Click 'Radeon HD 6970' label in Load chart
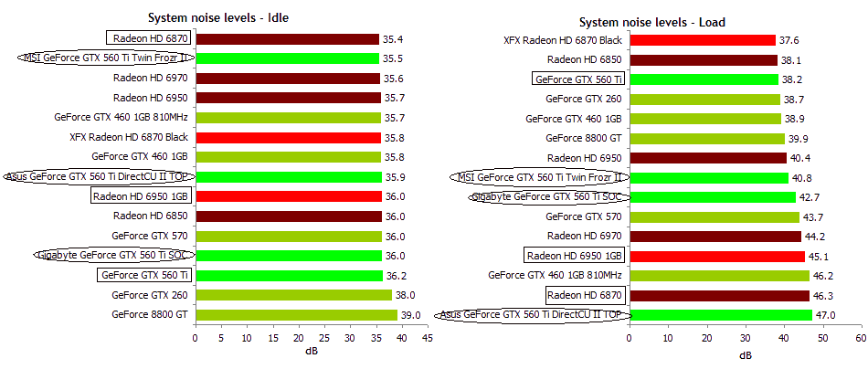The height and width of the screenshot is (369, 868). click(585, 237)
